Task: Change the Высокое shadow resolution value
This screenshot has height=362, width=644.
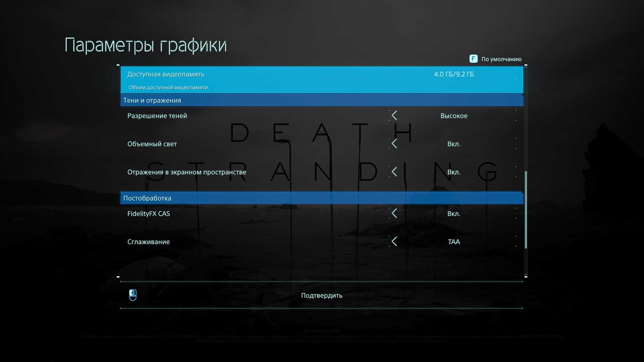Action: pos(454,116)
